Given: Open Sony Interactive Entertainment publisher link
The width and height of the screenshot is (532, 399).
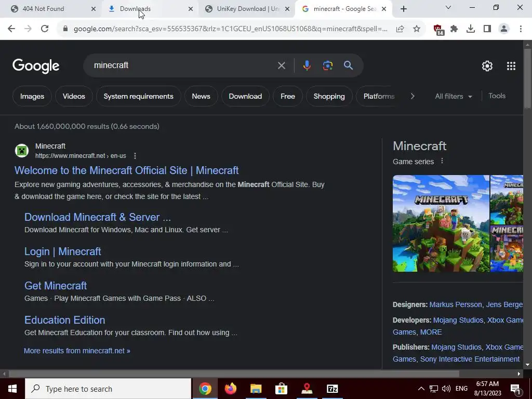Looking at the screenshot, I should tap(470, 359).
